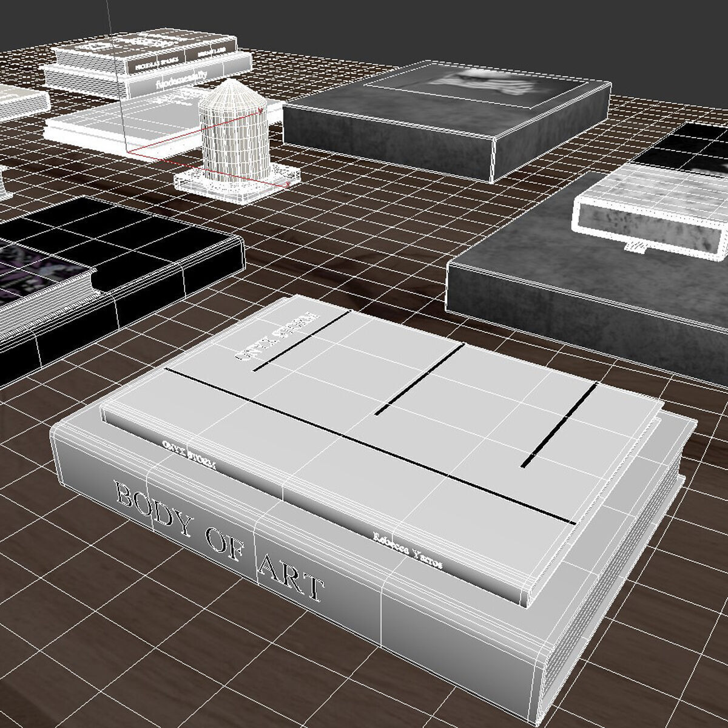Click the Rebecca Yarros spine text

click(407, 550)
